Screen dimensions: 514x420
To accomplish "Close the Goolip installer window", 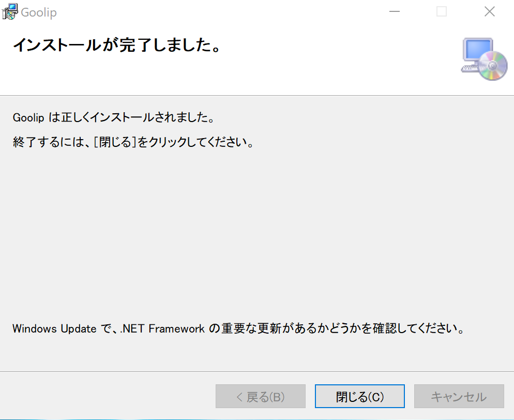I will (x=489, y=12).
